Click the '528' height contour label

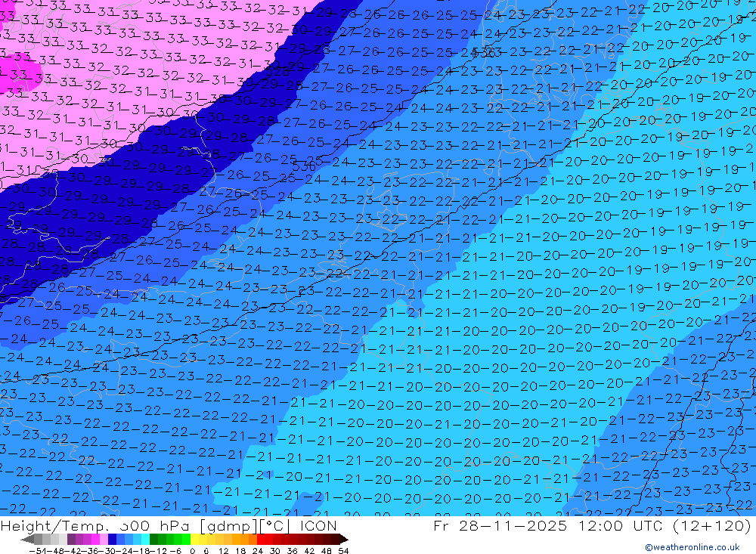pyautogui.click(x=277, y=71)
